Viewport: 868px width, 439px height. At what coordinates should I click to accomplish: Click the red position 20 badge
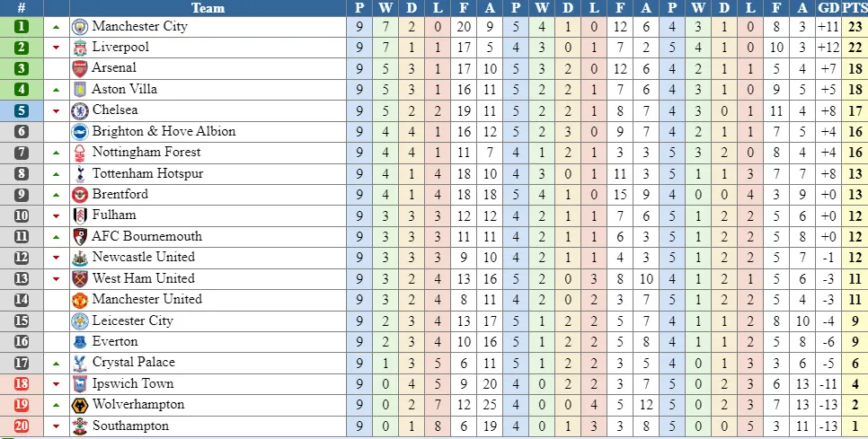pyautogui.click(x=22, y=426)
